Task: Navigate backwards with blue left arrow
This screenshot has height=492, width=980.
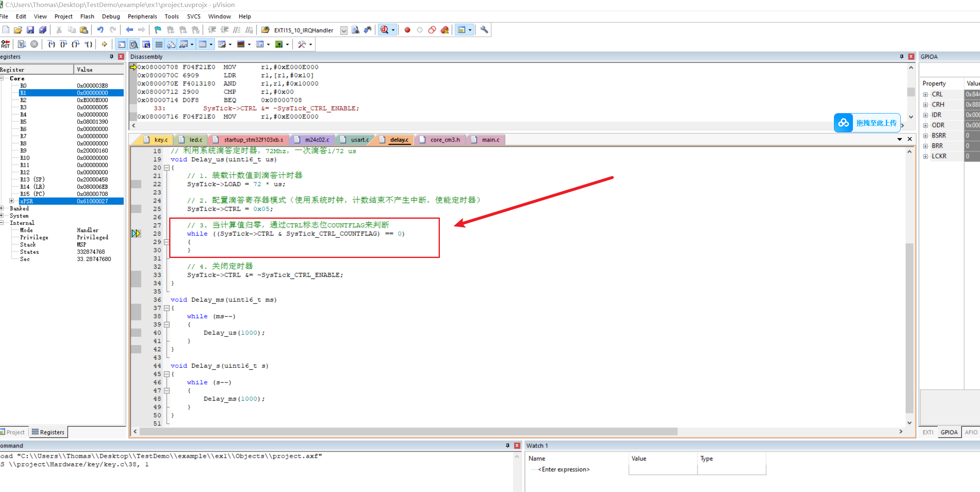Action: (x=129, y=30)
